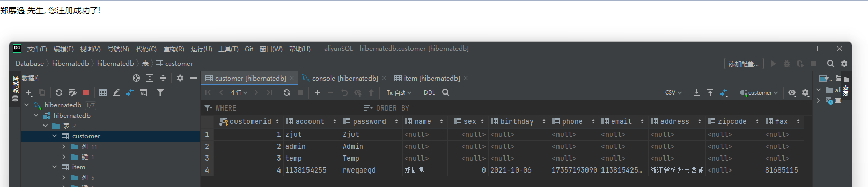Screen dimensions: 868x187
Task: Click the filter funnel icon in database panel
Action: [x=160, y=92]
